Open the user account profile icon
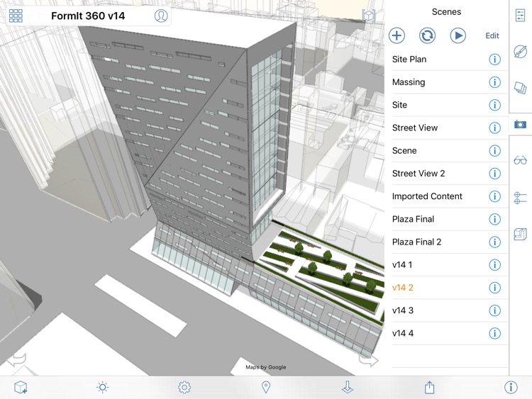Image resolution: width=532 pixels, height=399 pixels. [x=161, y=16]
